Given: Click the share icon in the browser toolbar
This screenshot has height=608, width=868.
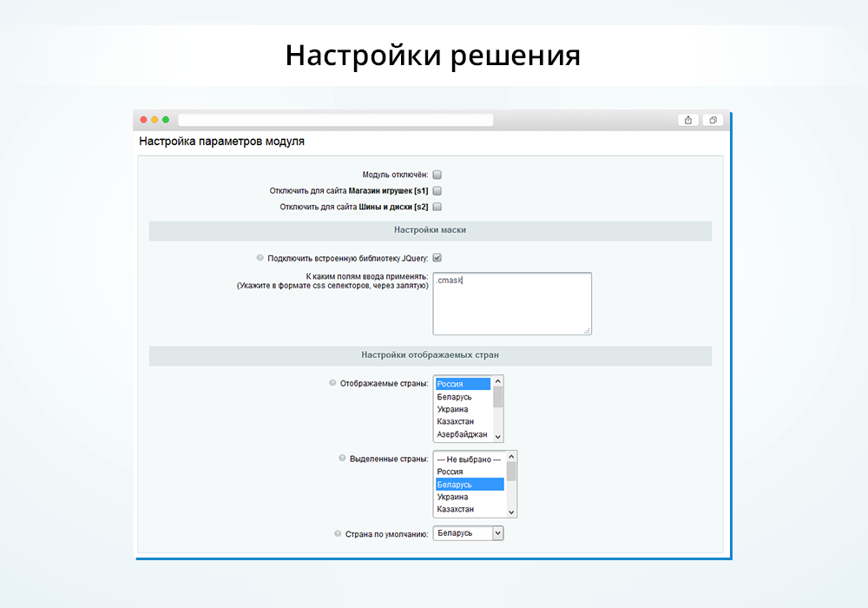Looking at the screenshot, I should pos(687,120).
